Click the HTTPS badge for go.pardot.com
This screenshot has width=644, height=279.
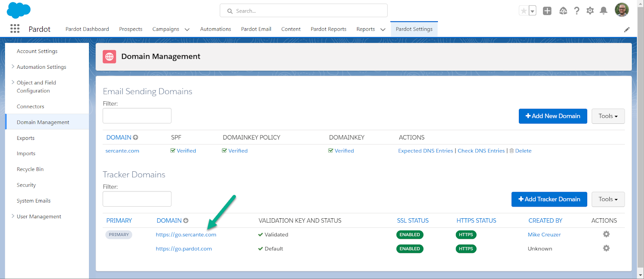point(466,249)
